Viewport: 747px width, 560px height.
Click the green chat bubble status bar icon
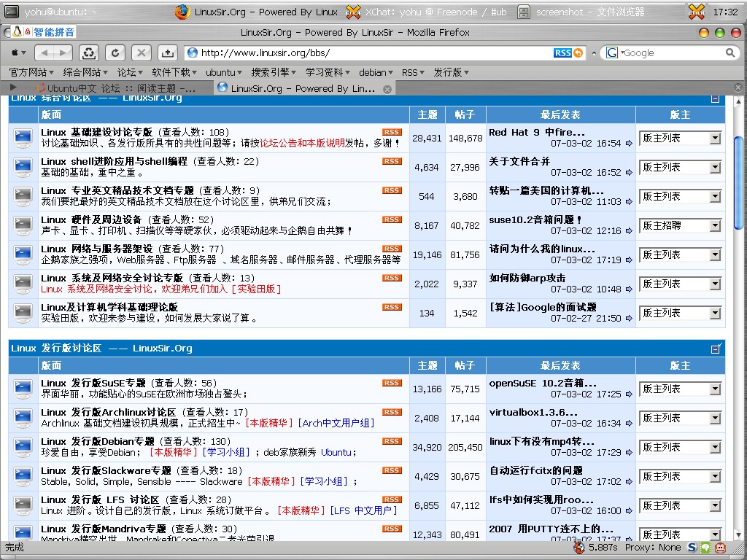click(x=705, y=548)
